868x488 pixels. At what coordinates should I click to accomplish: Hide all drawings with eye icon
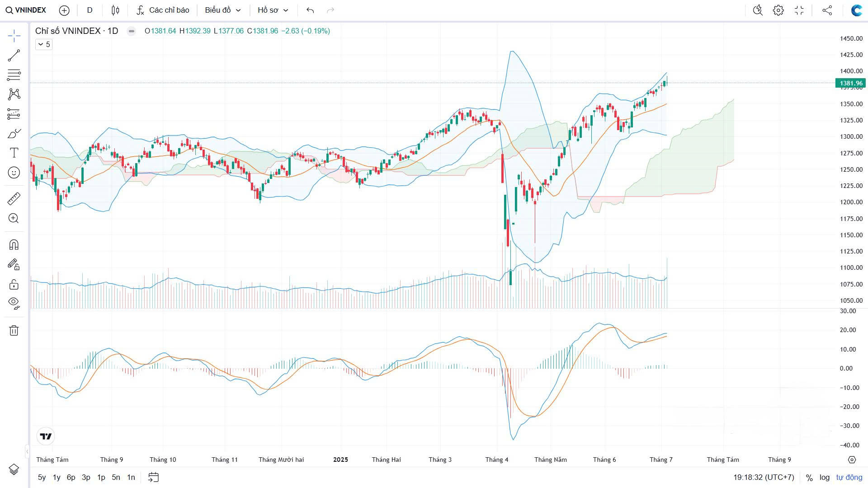14,302
